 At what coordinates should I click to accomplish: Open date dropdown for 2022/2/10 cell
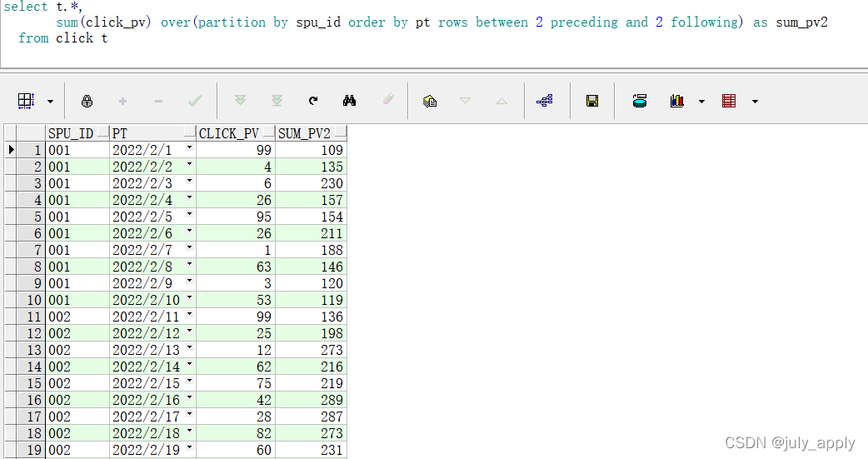click(189, 297)
